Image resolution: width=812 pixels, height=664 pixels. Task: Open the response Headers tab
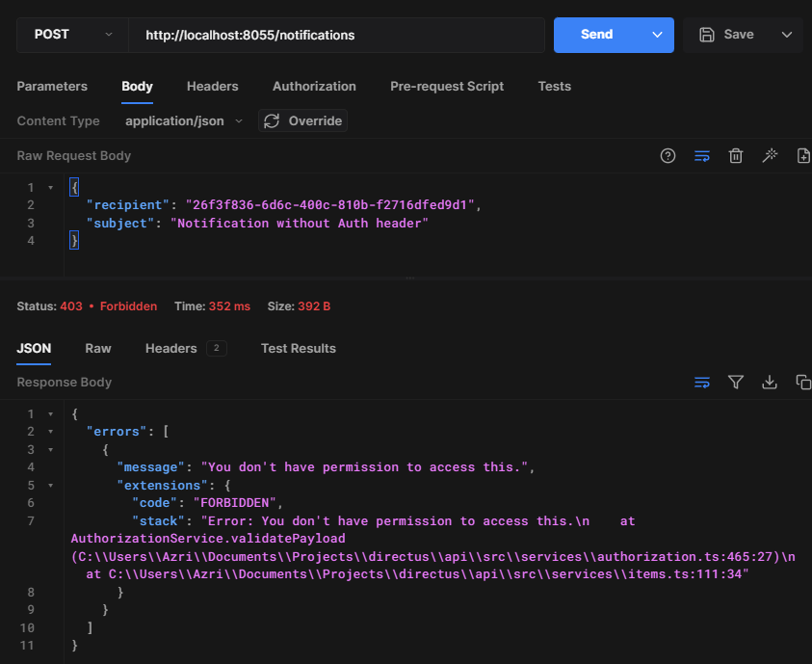pyautogui.click(x=170, y=349)
